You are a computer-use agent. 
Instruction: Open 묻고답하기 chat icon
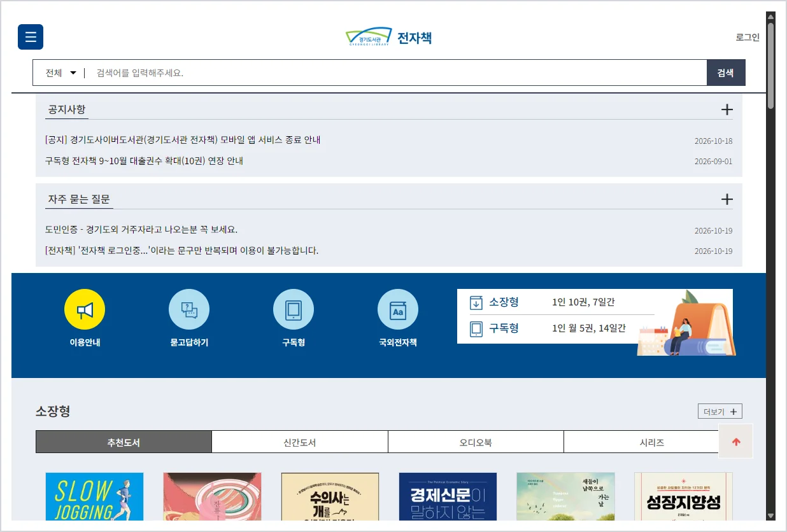tap(189, 309)
